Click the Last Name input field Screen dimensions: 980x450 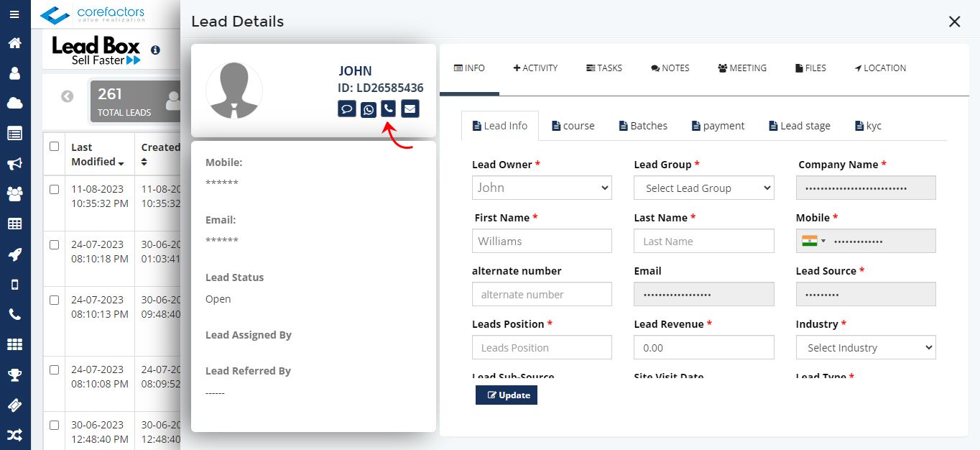(704, 241)
